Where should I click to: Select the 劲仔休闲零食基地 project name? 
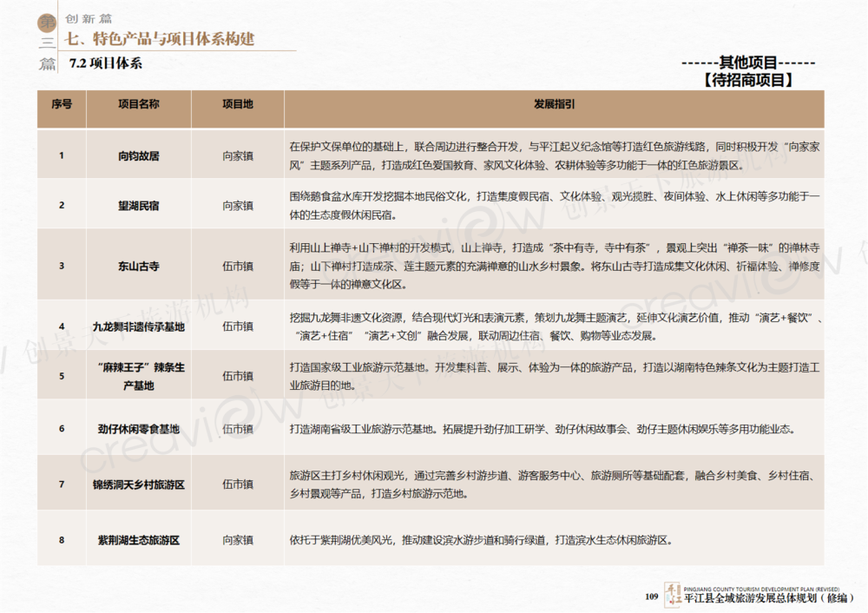[x=139, y=429]
